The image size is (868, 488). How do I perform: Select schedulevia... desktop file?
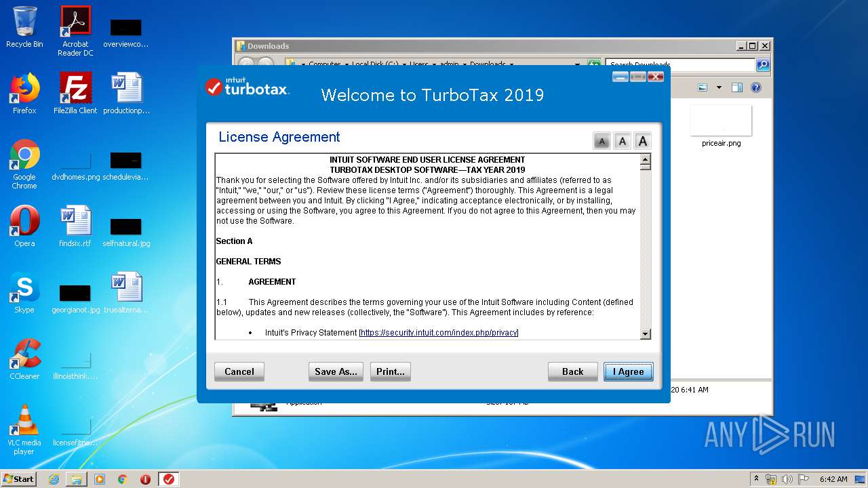126,165
